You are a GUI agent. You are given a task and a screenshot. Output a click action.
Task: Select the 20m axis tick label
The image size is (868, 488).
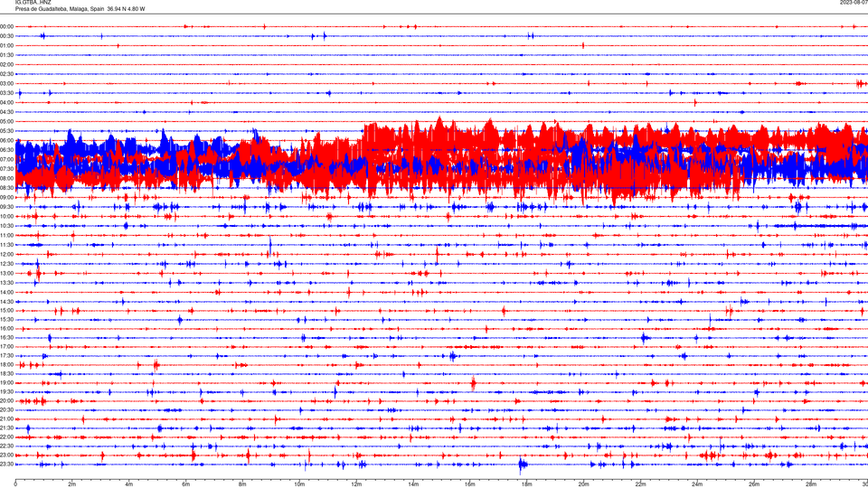(x=583, y=484)
